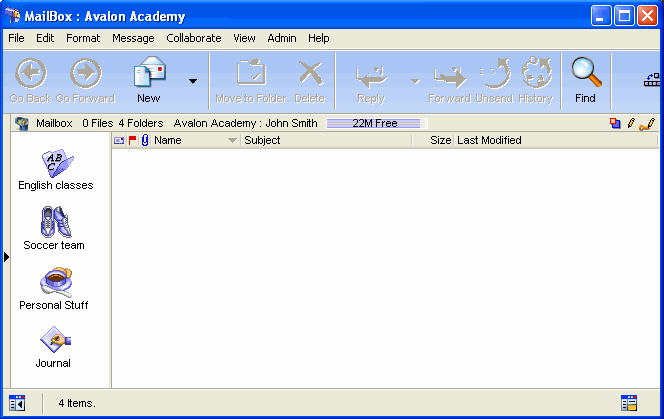Click the red flag column icon
The image size is (664, 419).
(x=132, y=141)
